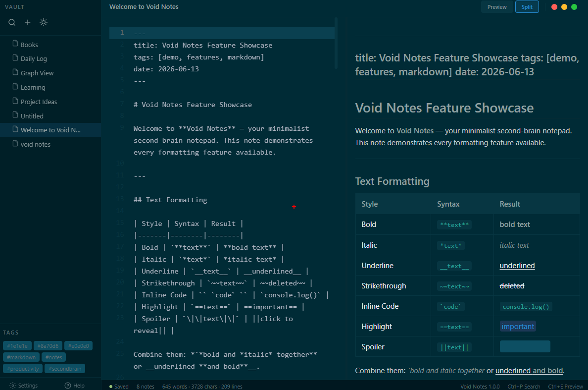Filter by #8a70d6 tag
The height and width of the screenshot is (390, 588).
[48, 346]
